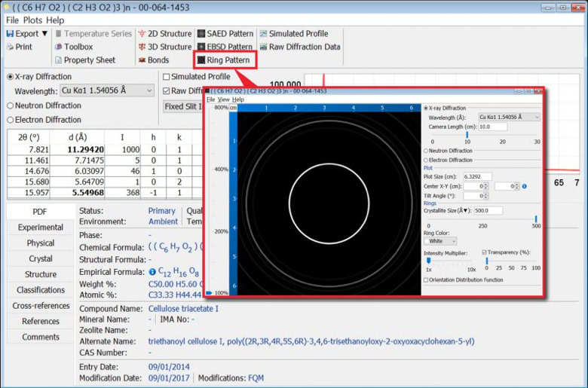
Task: Open the 3D Structure viewer
Action: point(164,47)
